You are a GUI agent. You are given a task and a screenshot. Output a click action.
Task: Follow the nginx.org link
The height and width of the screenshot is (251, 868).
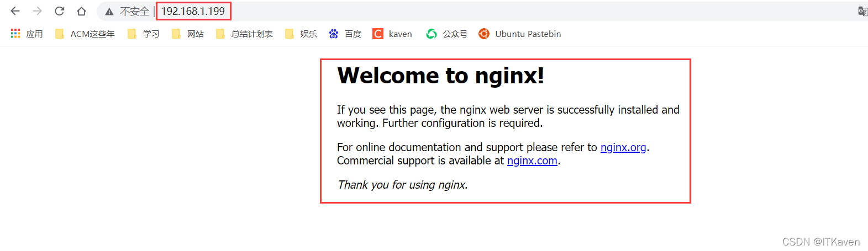click(x=623, y=147)
